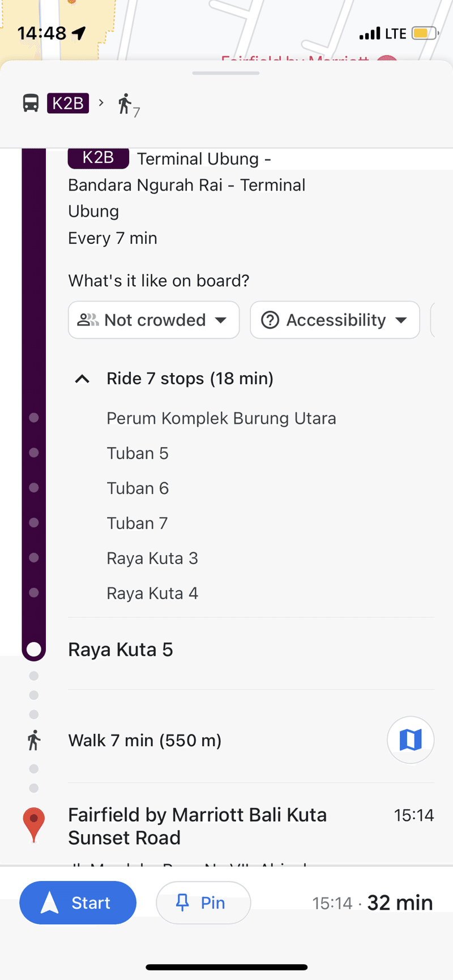453x980 pixels.
Task: Tap the Pin button to save the route
Action: click(x=203, y=902)
